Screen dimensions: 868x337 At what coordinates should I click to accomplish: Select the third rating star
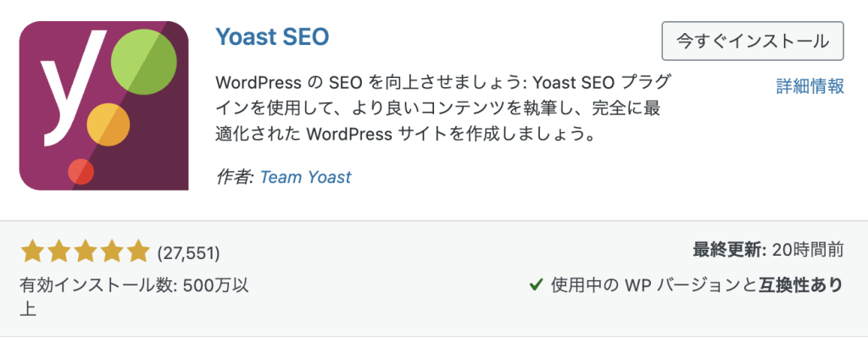(x=85, y=251)
